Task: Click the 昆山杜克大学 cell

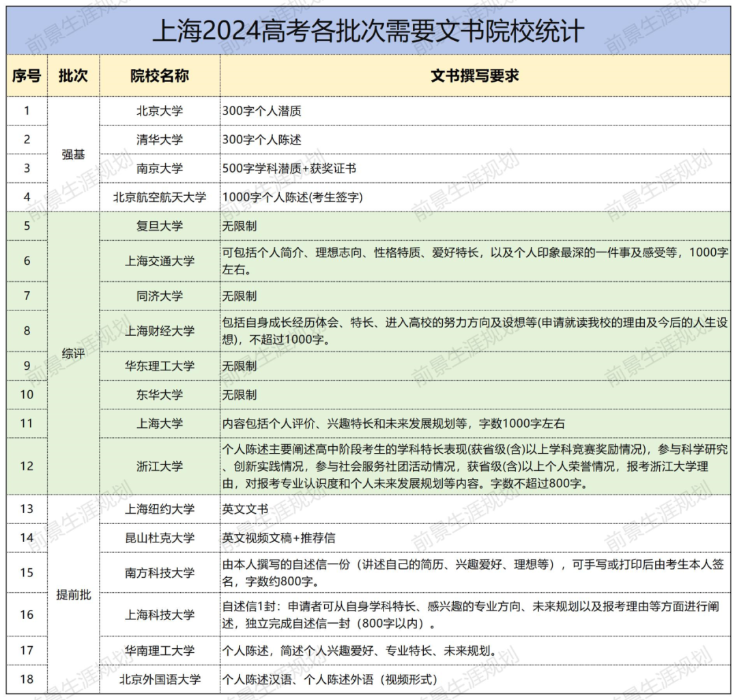Action: click(x=160, y=538)
